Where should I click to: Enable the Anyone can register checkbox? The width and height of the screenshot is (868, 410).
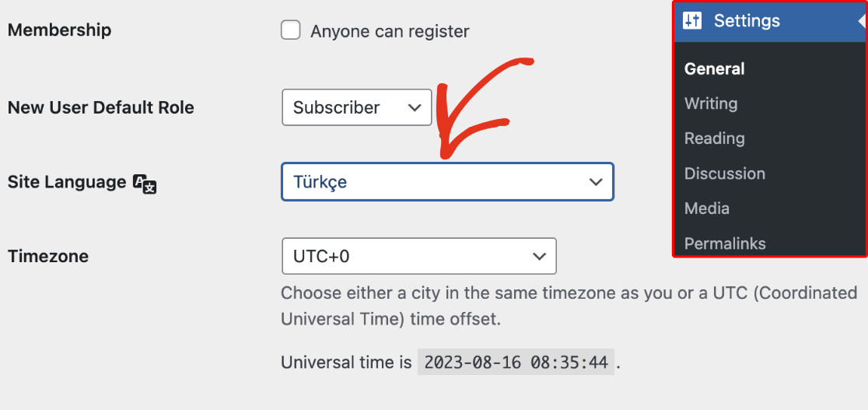(291, 30)
